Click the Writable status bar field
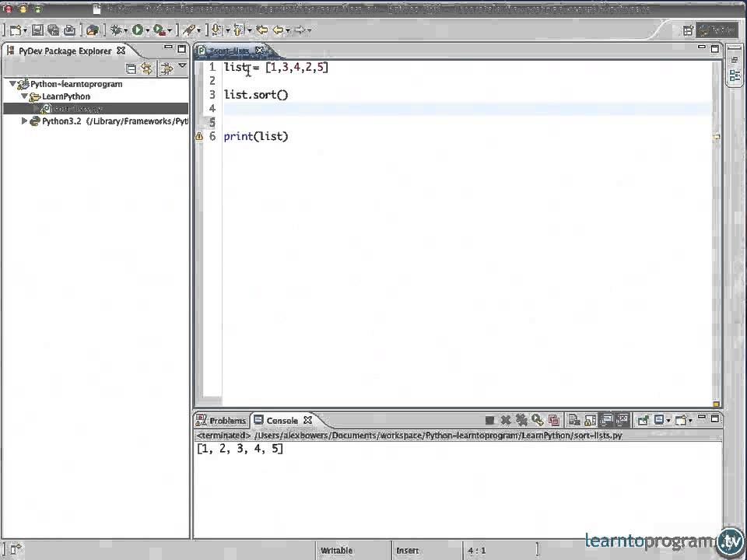The image size is (747, 560). pyautogui.click(x=336, y=551)
